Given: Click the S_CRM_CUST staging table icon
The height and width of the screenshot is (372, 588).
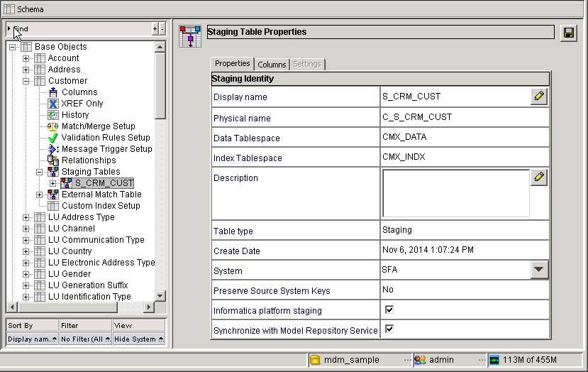Looking at the screenshot, I should 67,183.
